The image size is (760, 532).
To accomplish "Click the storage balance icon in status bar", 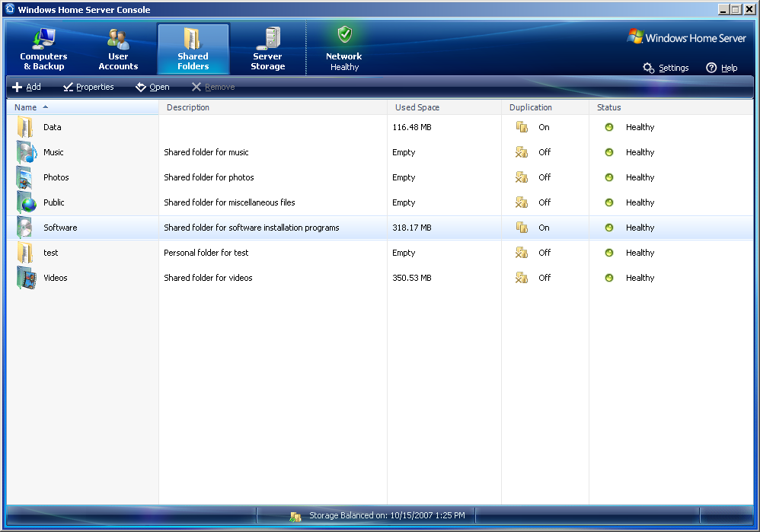I will (295, 517).
